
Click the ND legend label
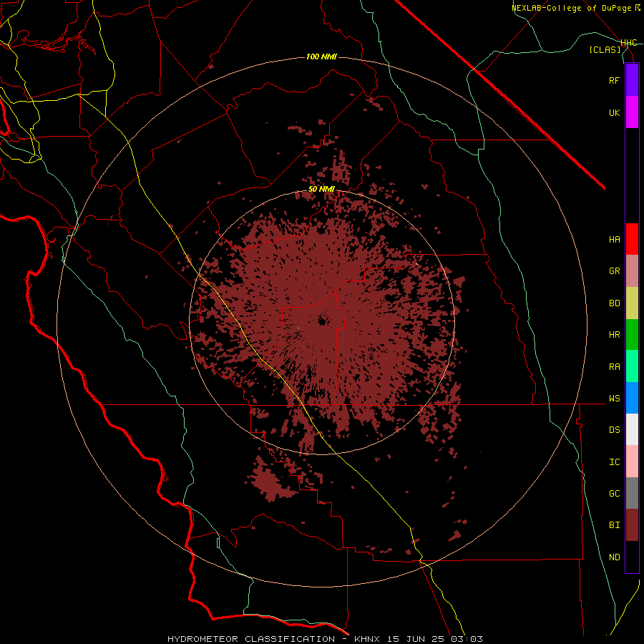(x=614, y=557)
